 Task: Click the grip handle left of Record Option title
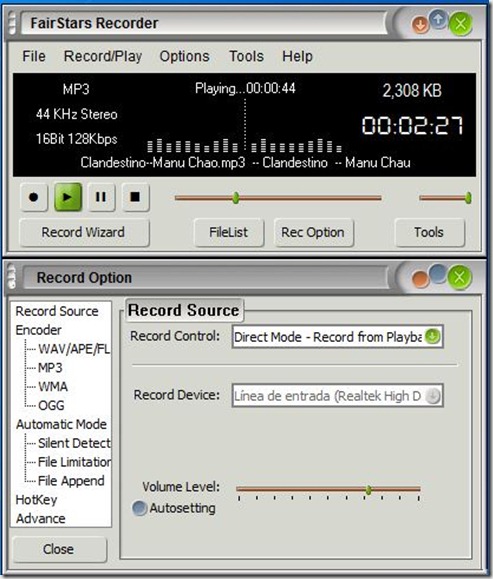point(11,277)
